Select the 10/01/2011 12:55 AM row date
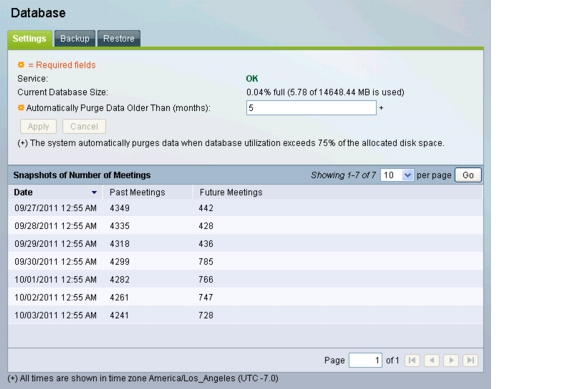 [55, 280]
